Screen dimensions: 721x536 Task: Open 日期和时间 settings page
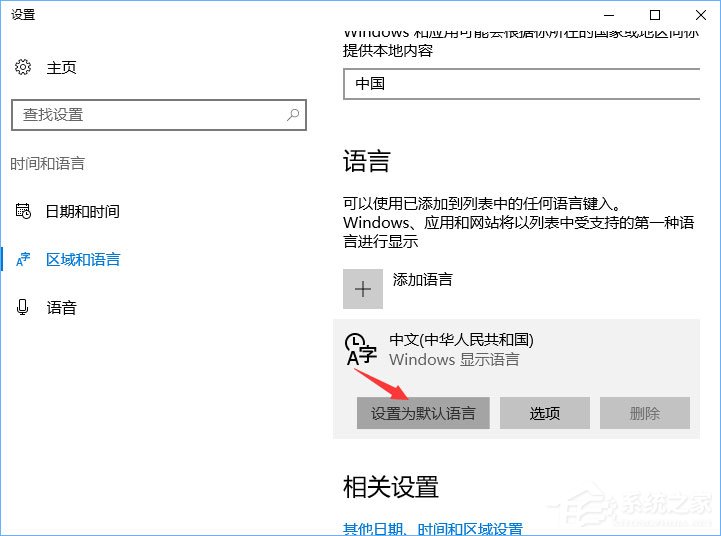point(83,211)
